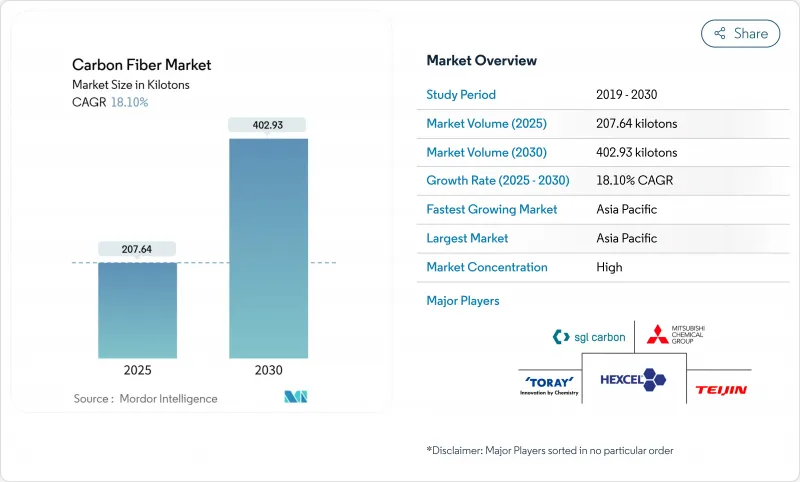Click the Carbon Fiber Market chart title
800x482 pixels.
(141, 65)
